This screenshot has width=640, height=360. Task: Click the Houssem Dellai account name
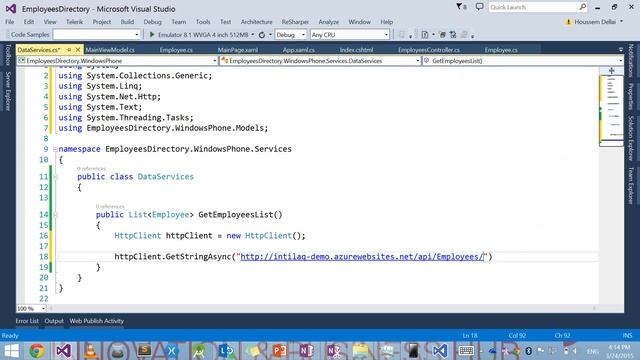pos(595,22)
